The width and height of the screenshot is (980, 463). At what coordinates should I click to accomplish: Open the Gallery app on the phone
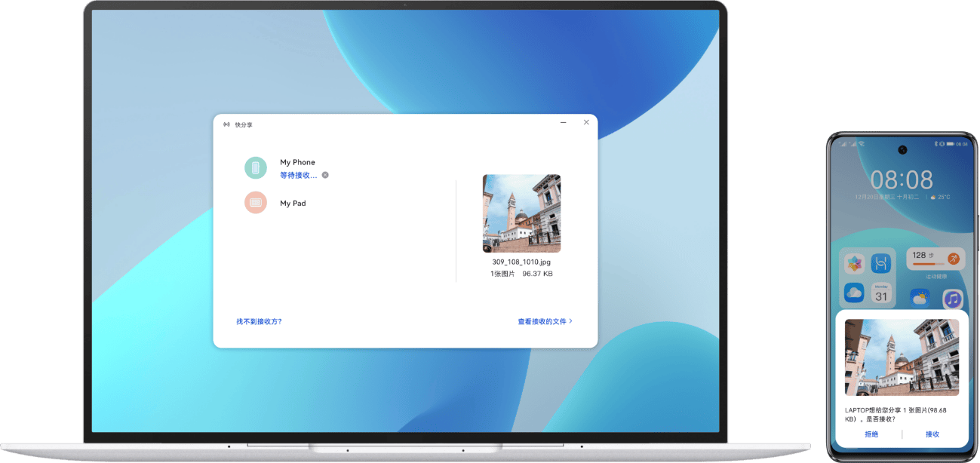point(854,263)
